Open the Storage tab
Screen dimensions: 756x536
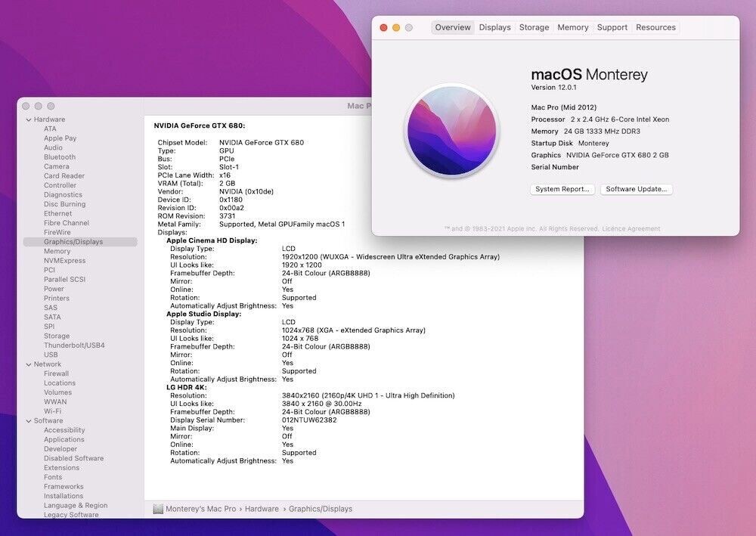point(534,27)
